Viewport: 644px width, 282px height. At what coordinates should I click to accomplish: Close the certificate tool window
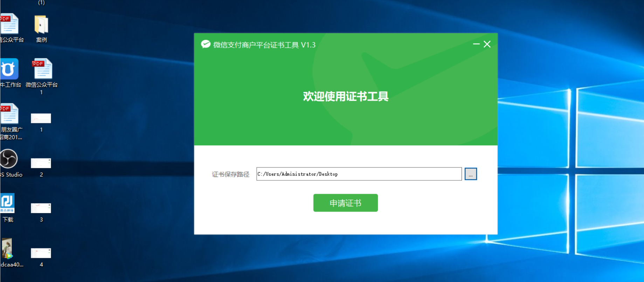(x=487, y=44)
